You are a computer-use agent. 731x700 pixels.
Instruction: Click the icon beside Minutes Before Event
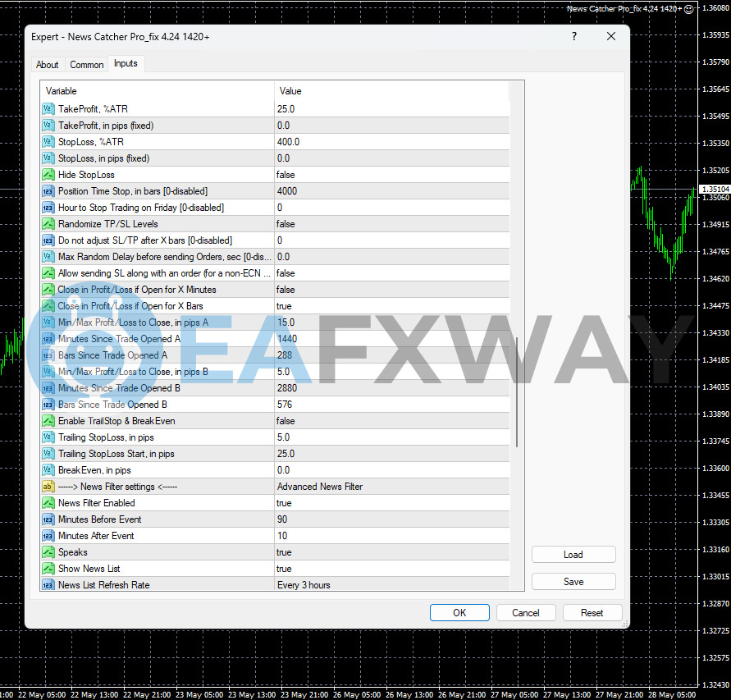tap(48, 519)
